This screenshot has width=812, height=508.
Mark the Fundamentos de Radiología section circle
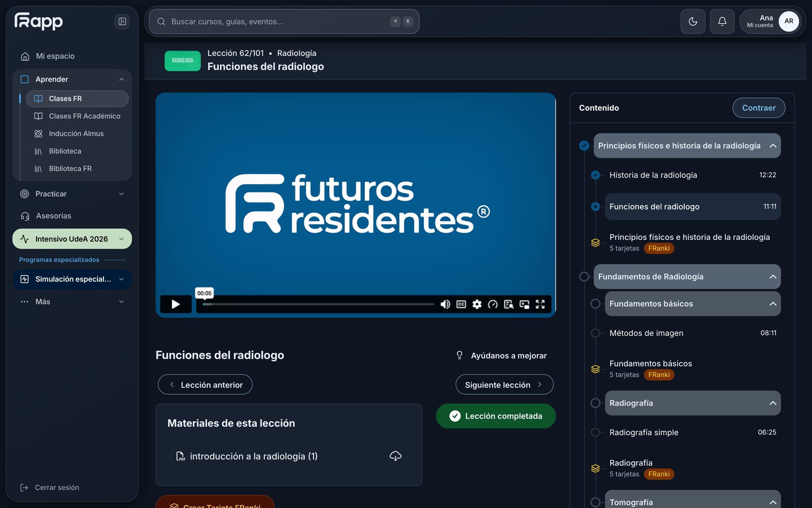(x=584, y=277)
